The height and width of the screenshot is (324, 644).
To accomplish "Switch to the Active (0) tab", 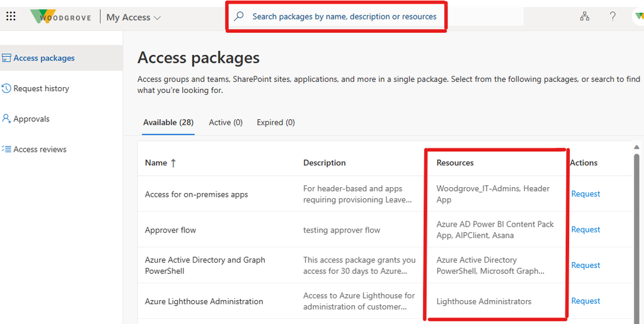I will coord(226,122).
